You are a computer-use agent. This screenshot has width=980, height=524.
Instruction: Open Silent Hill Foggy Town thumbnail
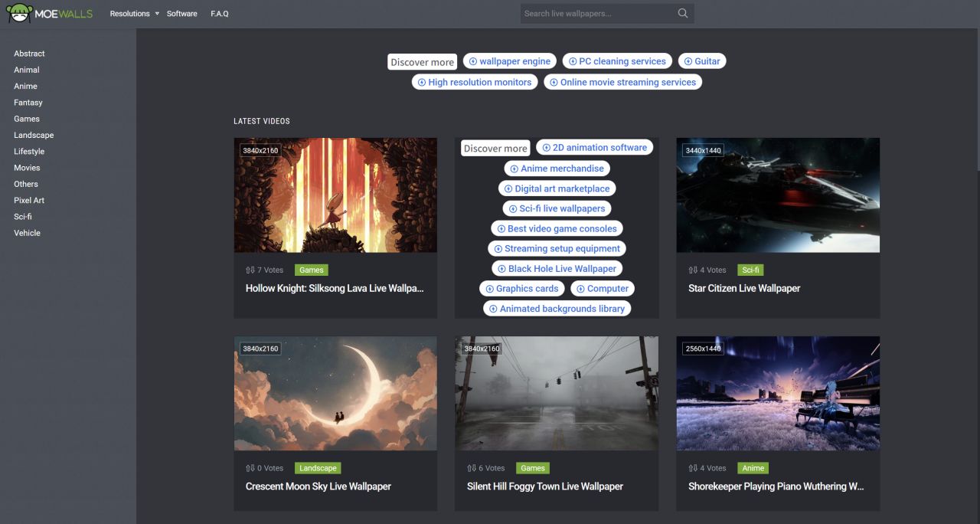(557, 393)
